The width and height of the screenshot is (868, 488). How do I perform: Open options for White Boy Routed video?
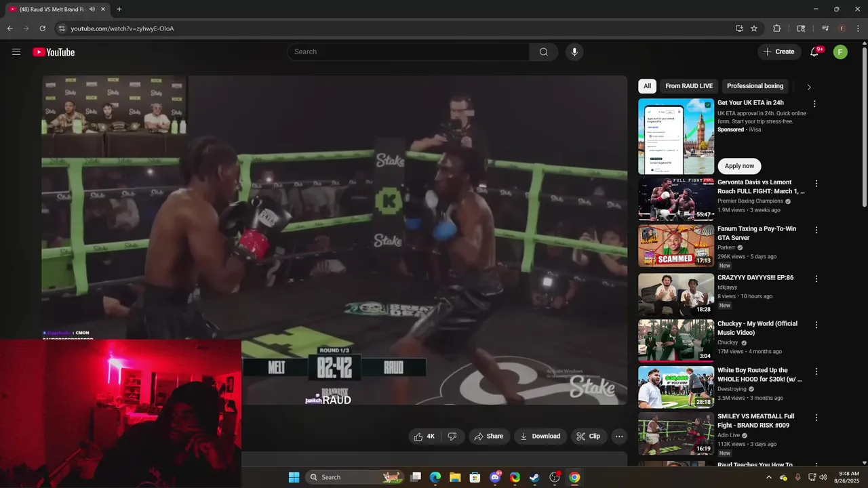816,371
